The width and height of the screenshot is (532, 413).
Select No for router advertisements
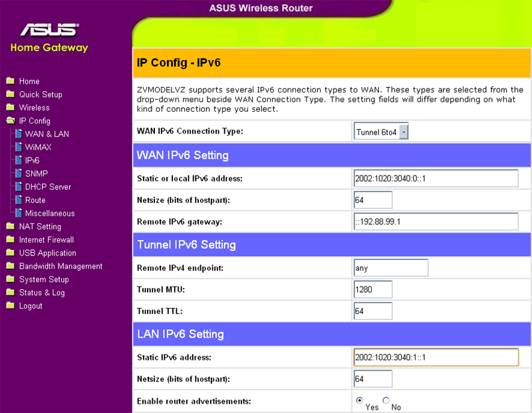coord(386,400)
